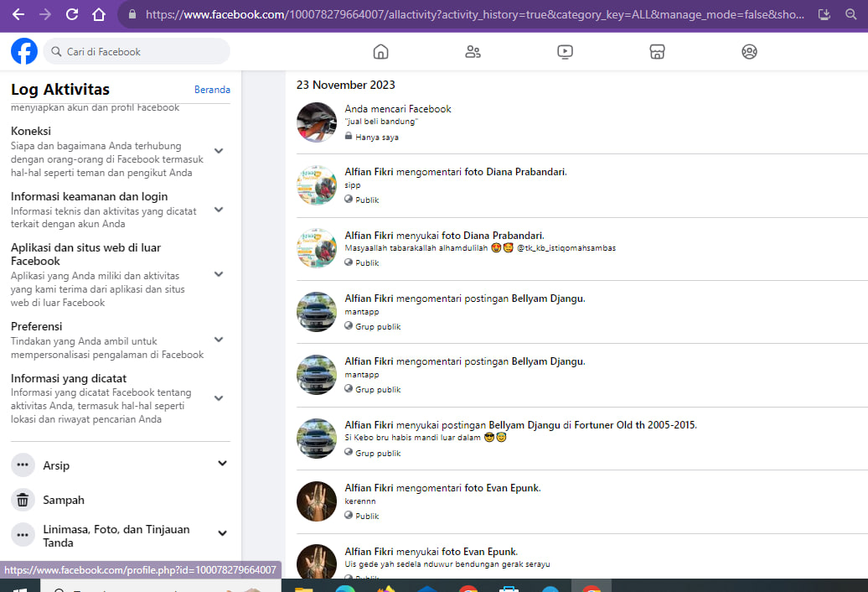Open the Groups icon in top navigation
The width and height of the screenshot is (868, 592).
(749, 51)
